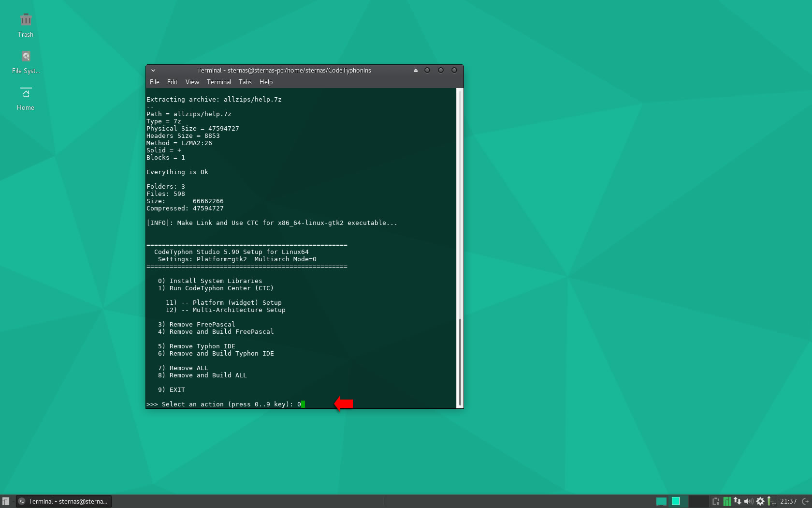Open the Help menu

[266, 82]
